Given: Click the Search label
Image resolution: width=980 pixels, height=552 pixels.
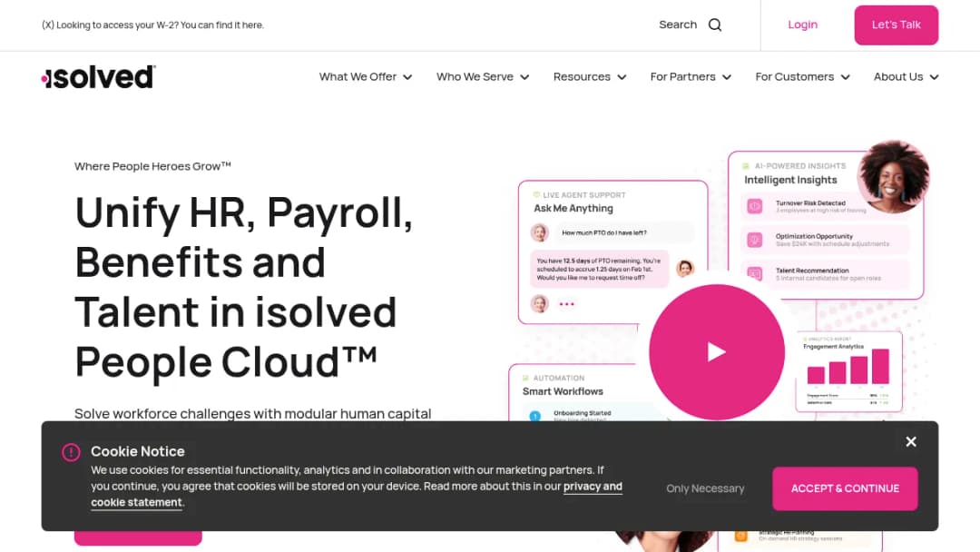Looking at the screenshot, I should pyautogui.click(x=678, y=25).
